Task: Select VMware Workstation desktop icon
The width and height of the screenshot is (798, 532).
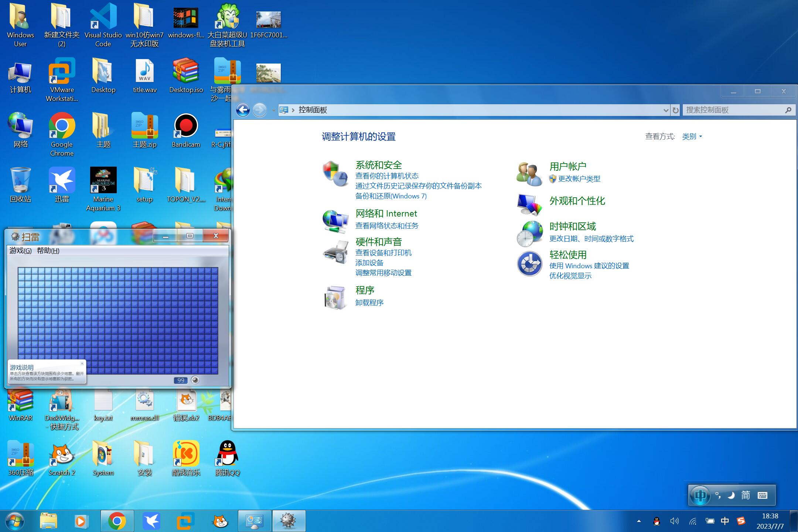Action: [x=62, y=80]
